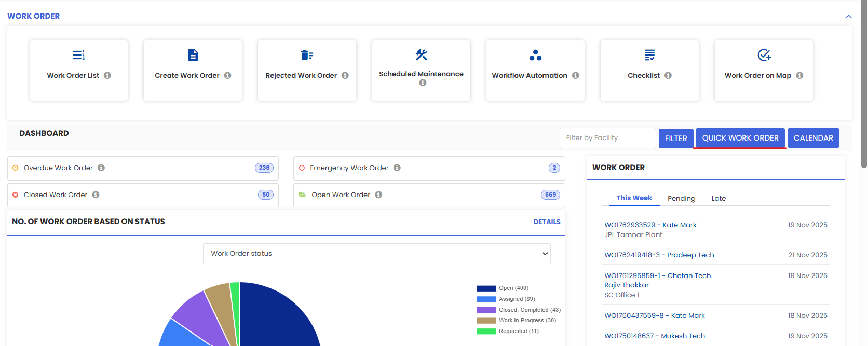Click the Closed Work Order count badge 50
The image size is (868, 346).
click(x=266, y=195)
